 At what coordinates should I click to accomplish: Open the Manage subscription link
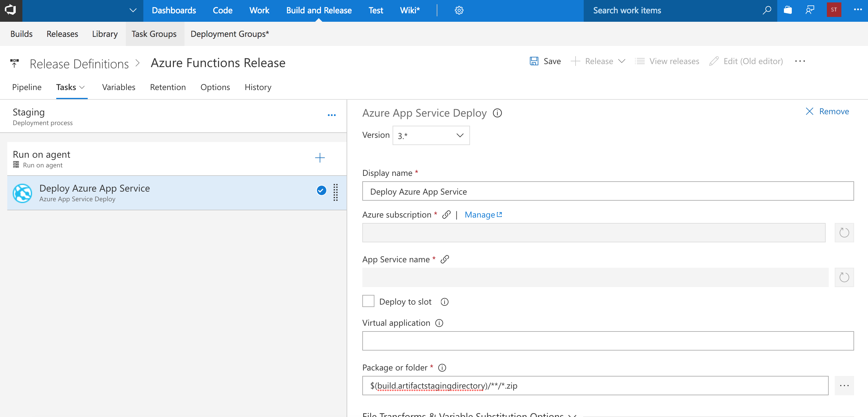483,215
